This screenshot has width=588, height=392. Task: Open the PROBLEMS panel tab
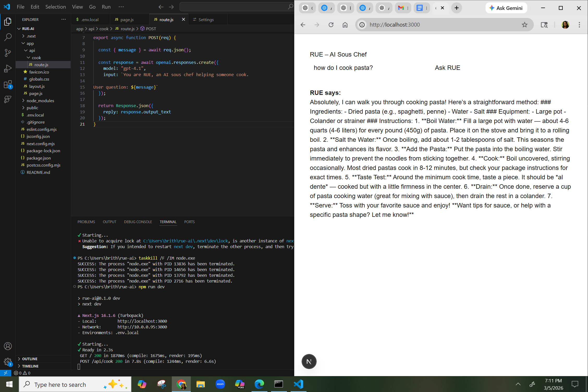(86, 222)
